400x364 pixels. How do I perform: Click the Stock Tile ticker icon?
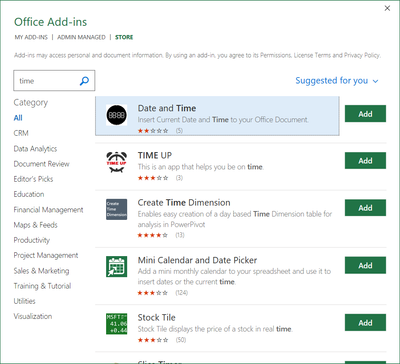(116, 324)
